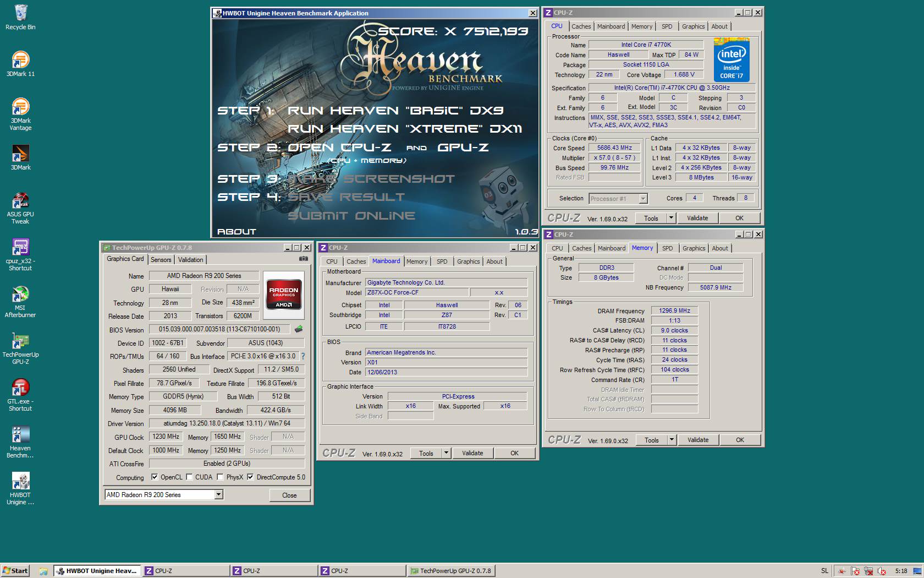Open Caches tab in CPU-Z CPU window

(x=581, y=26)
